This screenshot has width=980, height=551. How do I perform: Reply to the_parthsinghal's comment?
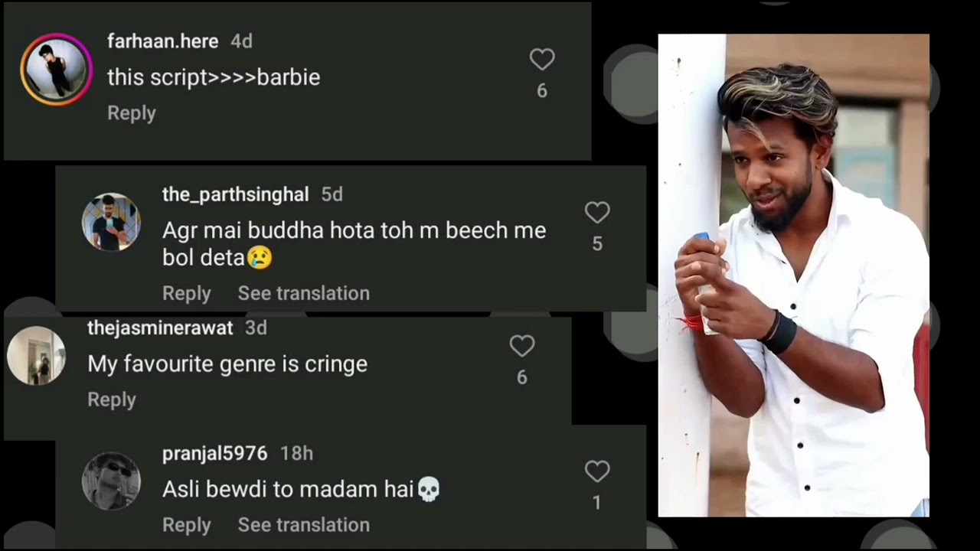tap(187, 294)
